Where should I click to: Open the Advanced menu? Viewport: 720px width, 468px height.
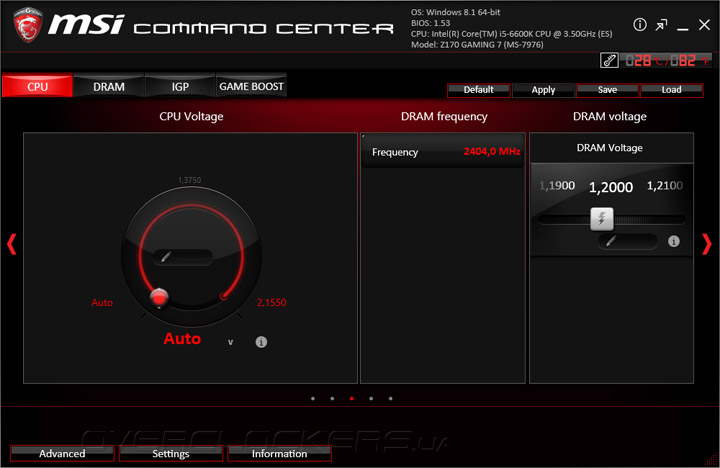pos(62,453)
